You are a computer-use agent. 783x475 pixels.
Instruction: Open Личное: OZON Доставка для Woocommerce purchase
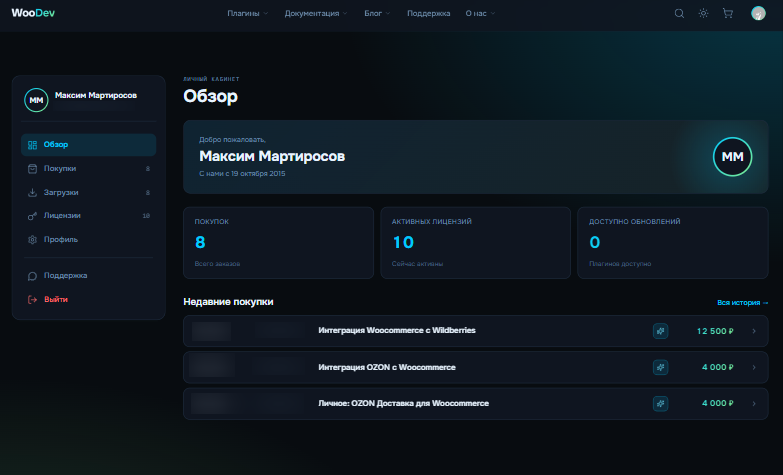(475, 404)
